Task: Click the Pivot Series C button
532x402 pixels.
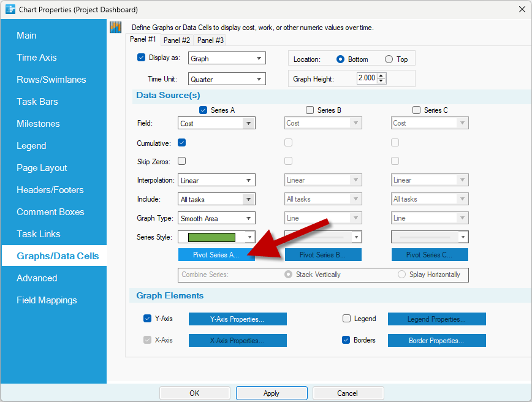Action: click(430, 255)
